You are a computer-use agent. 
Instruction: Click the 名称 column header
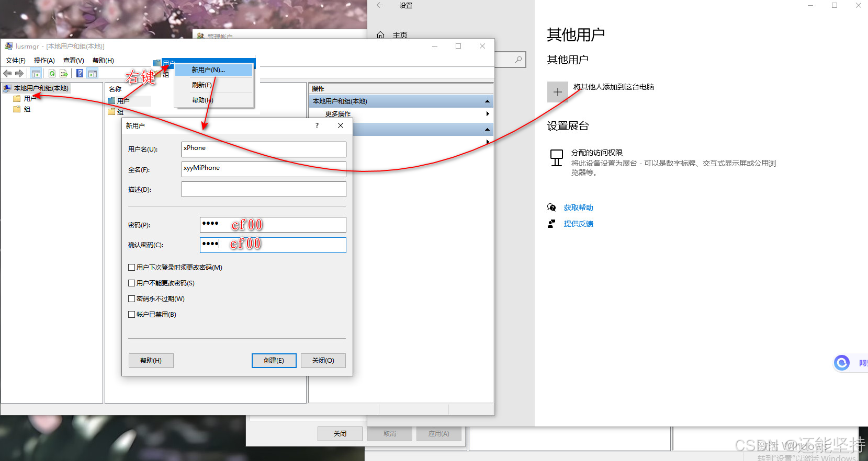tap(115, 89)
